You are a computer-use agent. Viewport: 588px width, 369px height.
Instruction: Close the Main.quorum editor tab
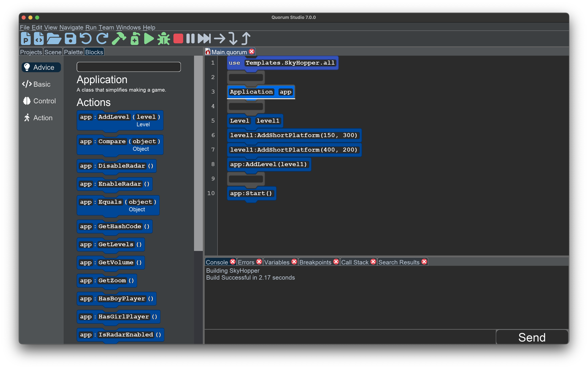252,51
